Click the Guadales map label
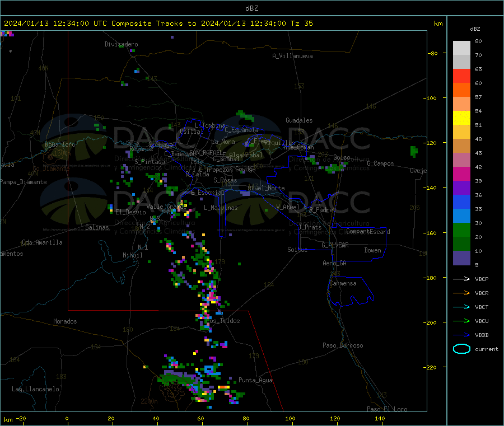Image resolution: width=504 pixels, height=426 pixels. [299, 120]
